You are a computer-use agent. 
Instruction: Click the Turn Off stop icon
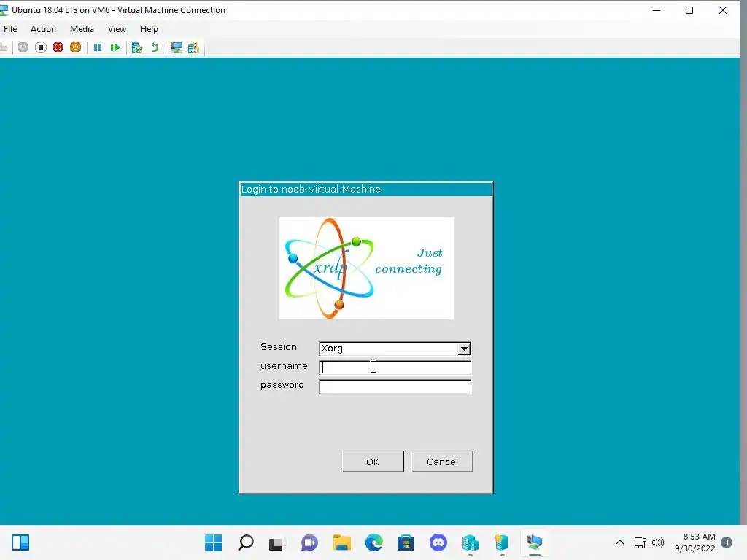click(41, 47)
